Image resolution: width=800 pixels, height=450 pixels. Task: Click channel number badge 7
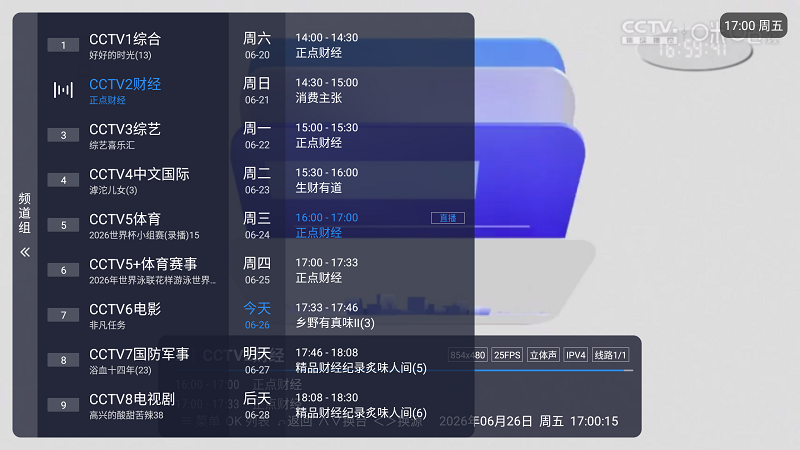click(x=63, y=315)
